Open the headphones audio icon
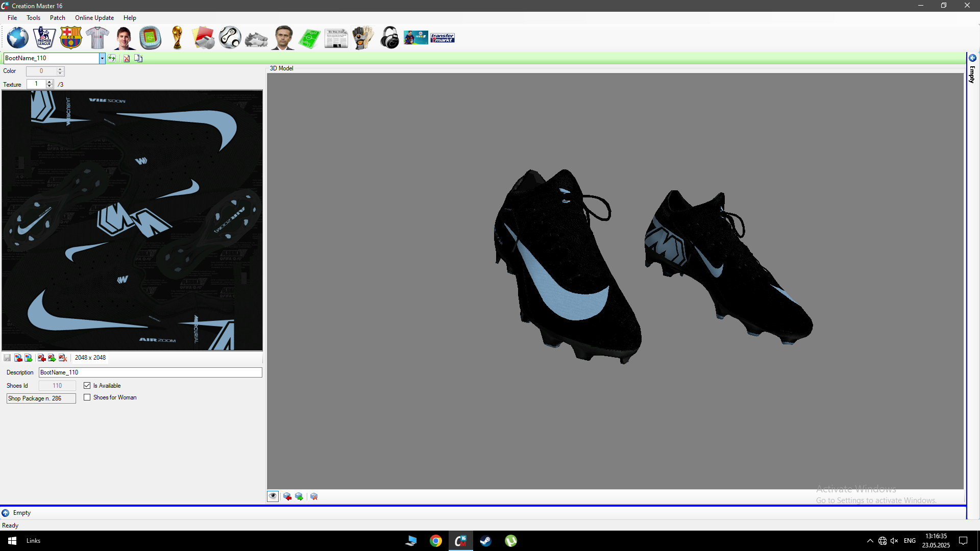 coord(389,38)
